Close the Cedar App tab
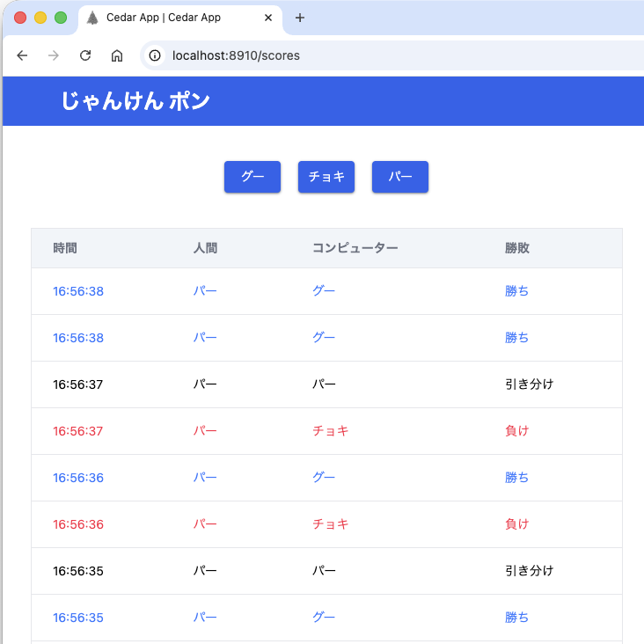The width and height of the screenshot is (644, 644). coord(268,18)
